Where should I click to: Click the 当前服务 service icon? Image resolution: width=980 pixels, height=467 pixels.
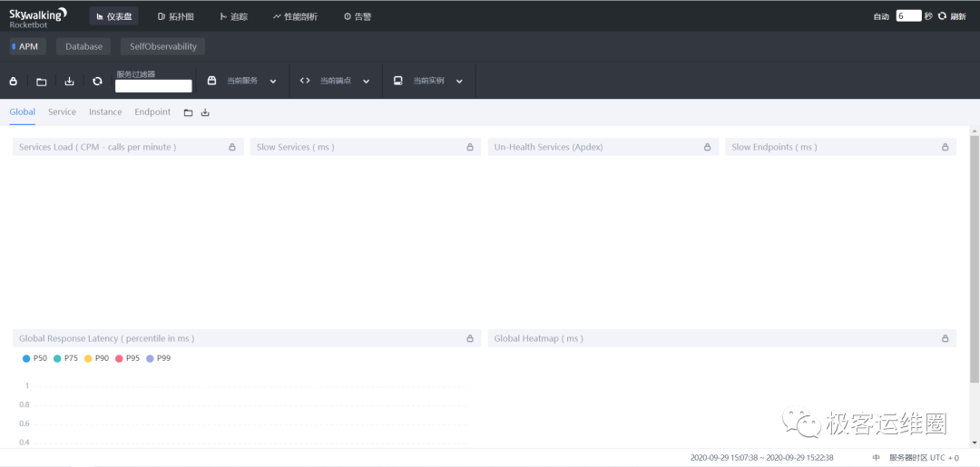211,81
